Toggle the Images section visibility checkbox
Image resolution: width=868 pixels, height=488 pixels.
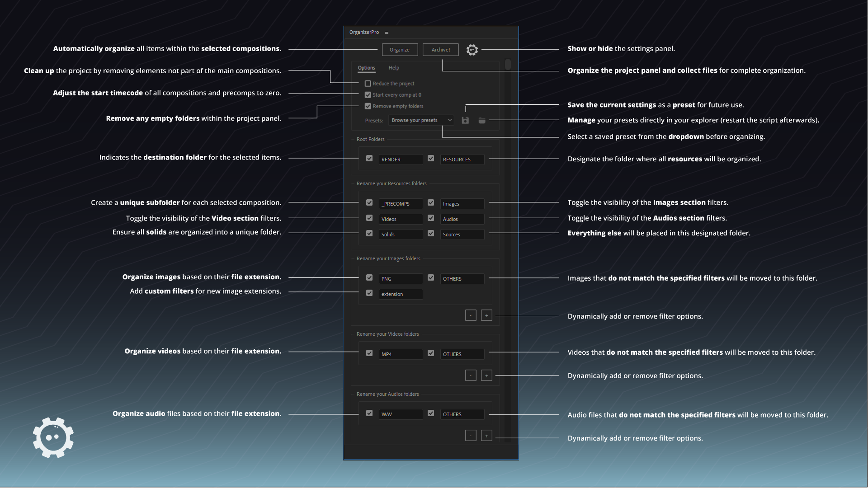point(431,203)
